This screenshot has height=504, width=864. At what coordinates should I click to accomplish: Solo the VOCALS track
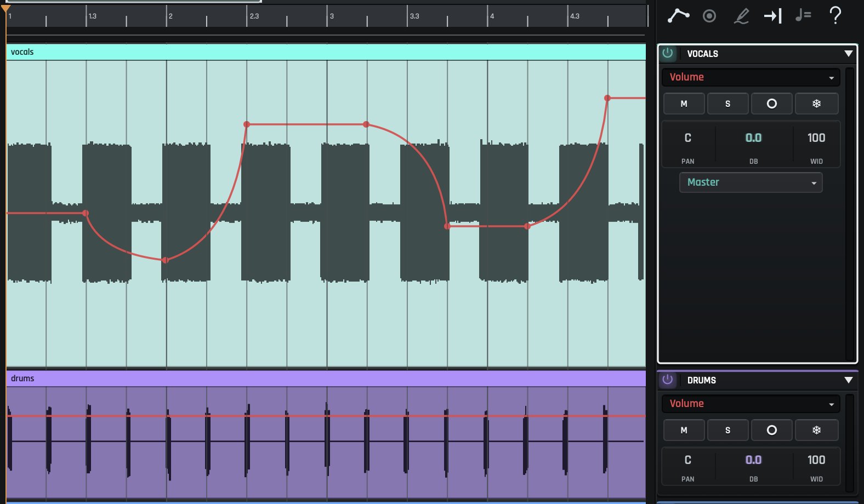[x=728, y=104]
